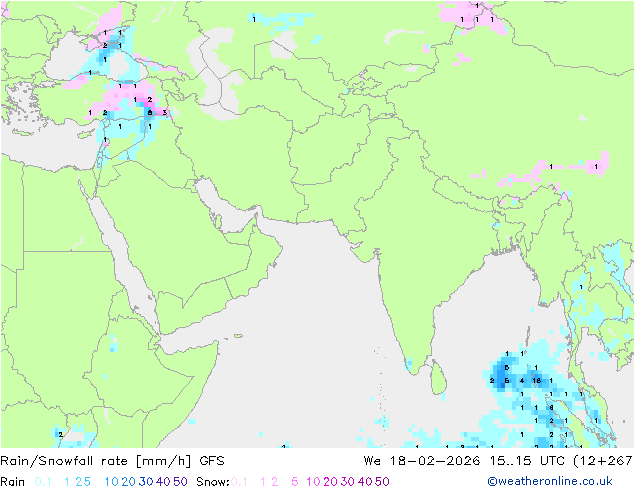Click the 'We' weekday text in caption

(372, 461)
